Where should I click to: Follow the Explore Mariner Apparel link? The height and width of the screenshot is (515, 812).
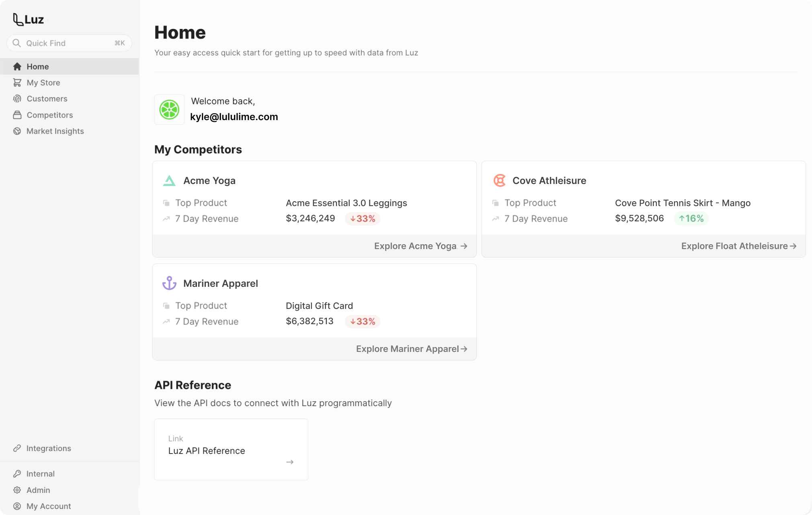coord(411,349)
